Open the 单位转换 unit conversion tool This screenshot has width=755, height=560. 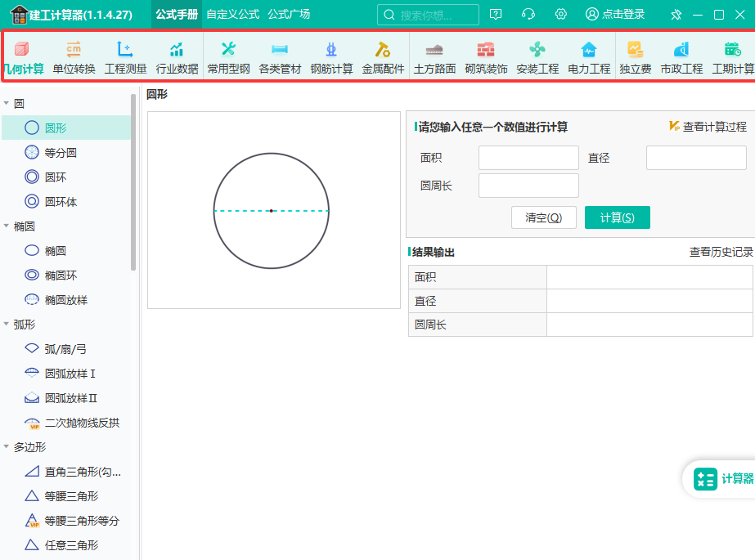(x=74, y=57)
